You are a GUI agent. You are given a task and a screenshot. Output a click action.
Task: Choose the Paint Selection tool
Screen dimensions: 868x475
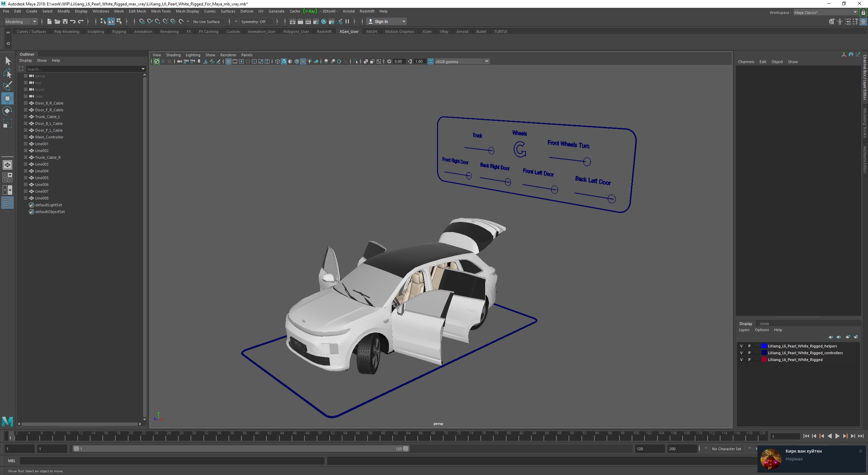pyautogui.click(x=7, y=86)
